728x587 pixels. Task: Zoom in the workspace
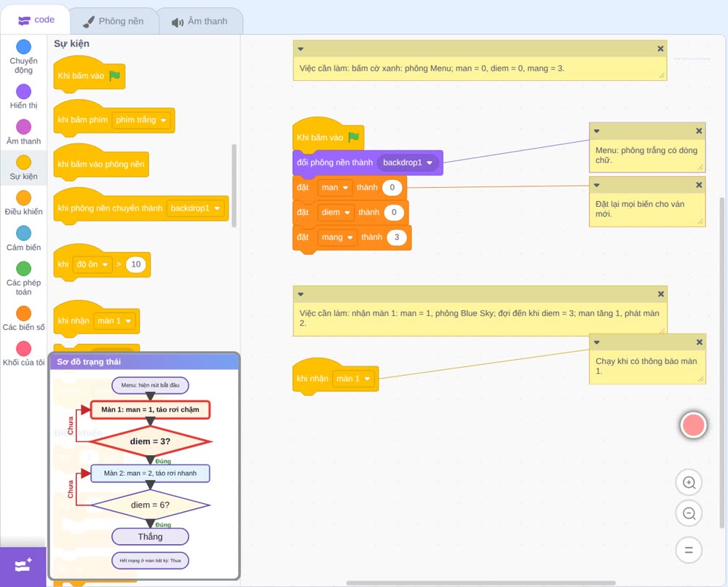coord(689,483)
